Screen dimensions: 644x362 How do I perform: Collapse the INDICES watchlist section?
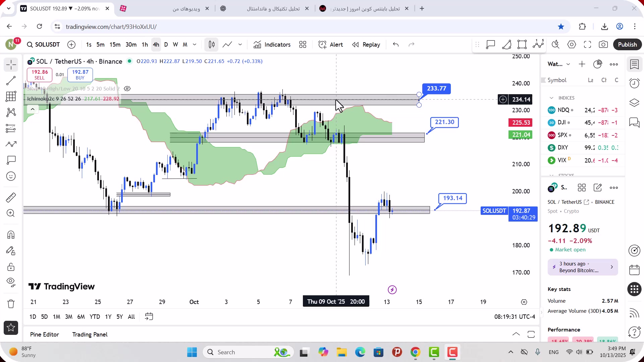[x=551, y=98]
